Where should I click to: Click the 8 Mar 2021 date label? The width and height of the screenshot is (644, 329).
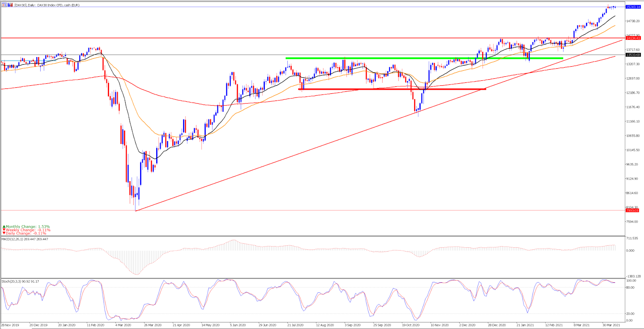[x=582, y=325]
